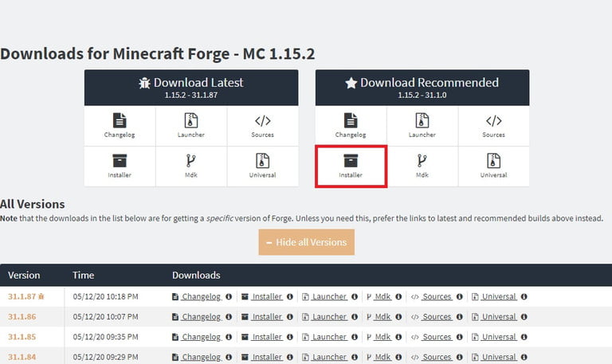Viewport: 612px width, 364px height.
Task: Click info icon beside Universal in 31.1.87 row
Action: pyautogui.click(x=524, y=297)
